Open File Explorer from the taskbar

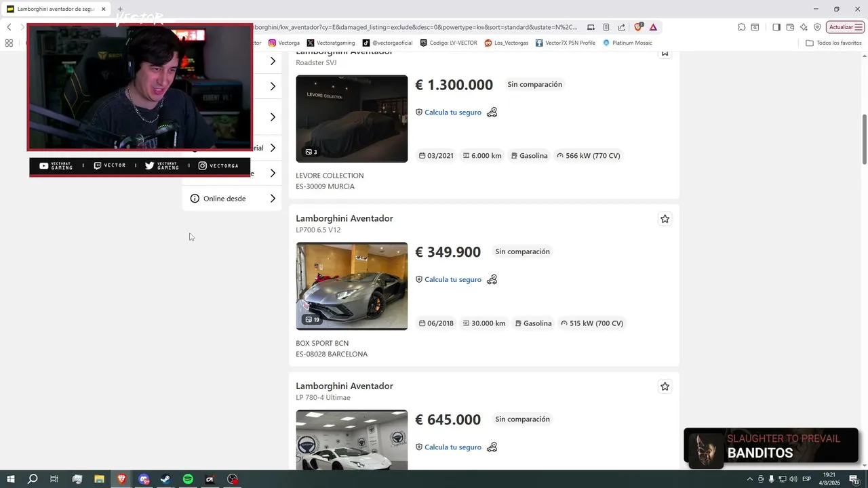99,479
